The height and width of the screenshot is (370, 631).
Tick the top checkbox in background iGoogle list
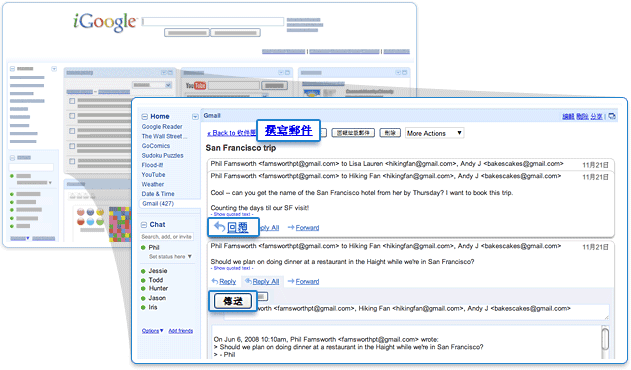[x=72, y=101]
